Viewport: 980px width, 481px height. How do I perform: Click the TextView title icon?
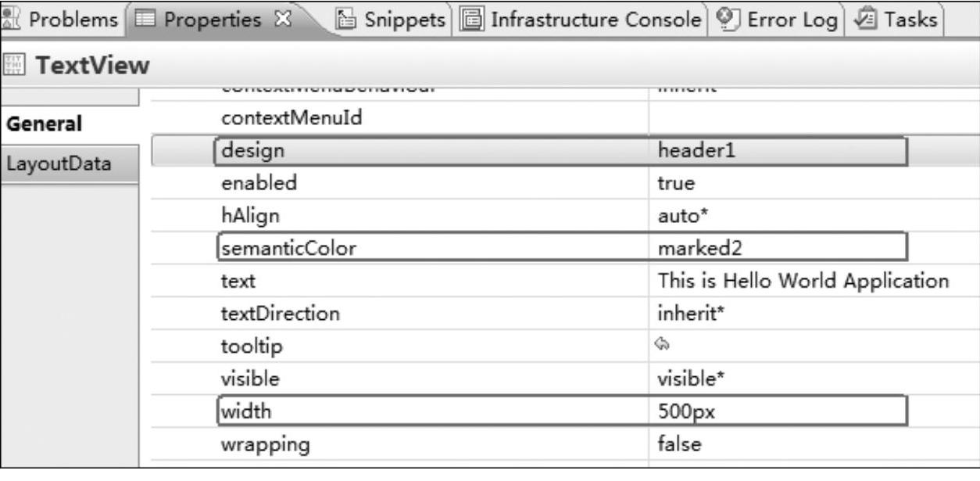point(13,67)
